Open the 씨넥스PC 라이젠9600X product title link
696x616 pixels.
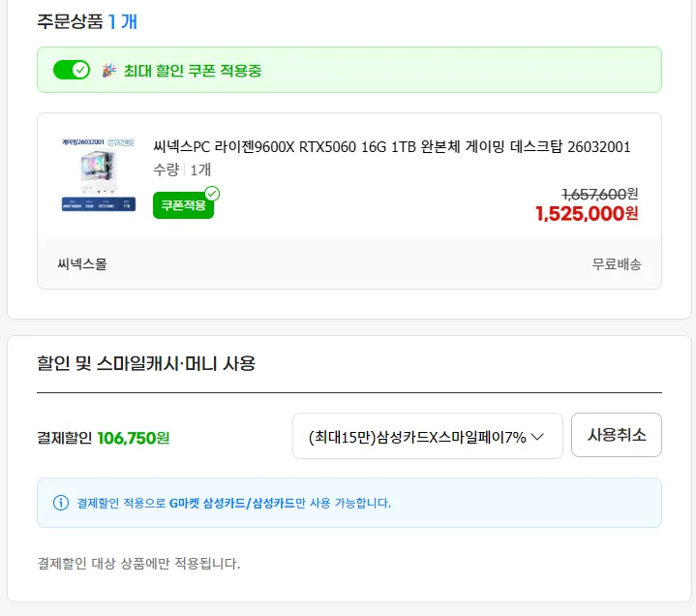tap(392, 147)
